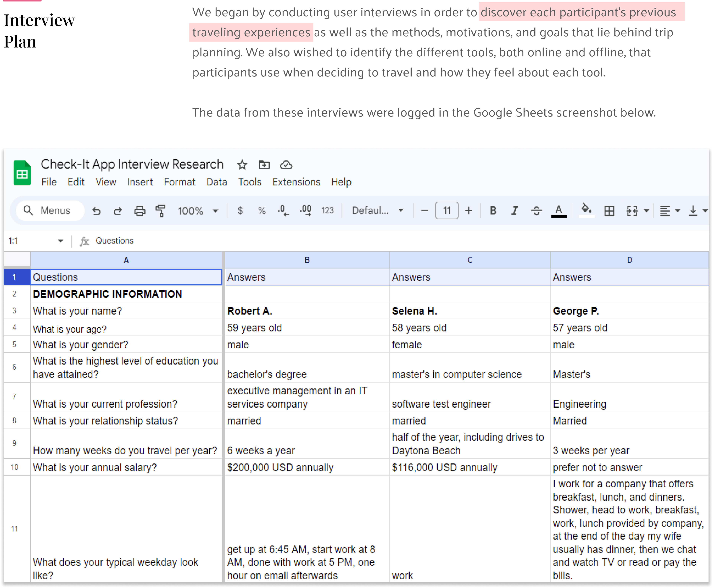Open the Format menu

179,182
